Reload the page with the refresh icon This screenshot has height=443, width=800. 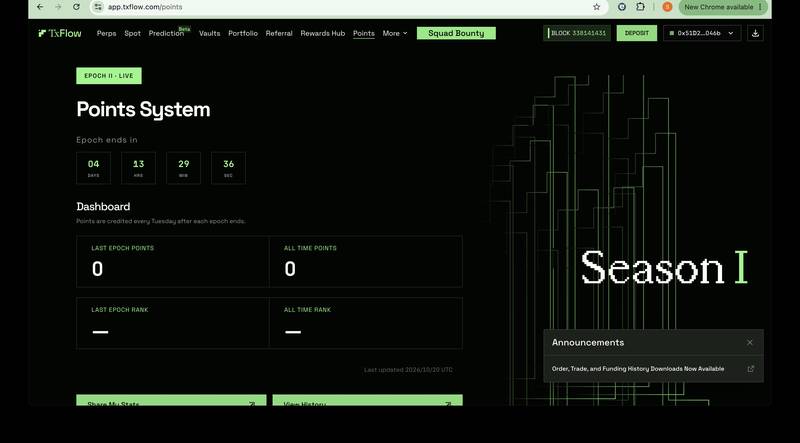(76, 7)
